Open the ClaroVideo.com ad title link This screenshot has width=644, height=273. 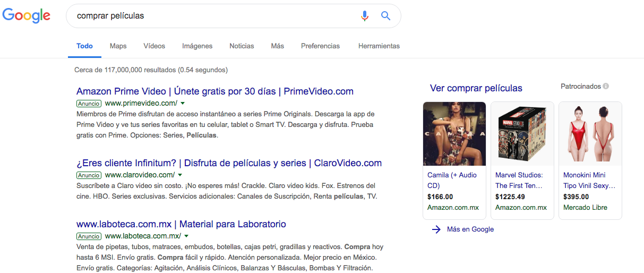229,163
